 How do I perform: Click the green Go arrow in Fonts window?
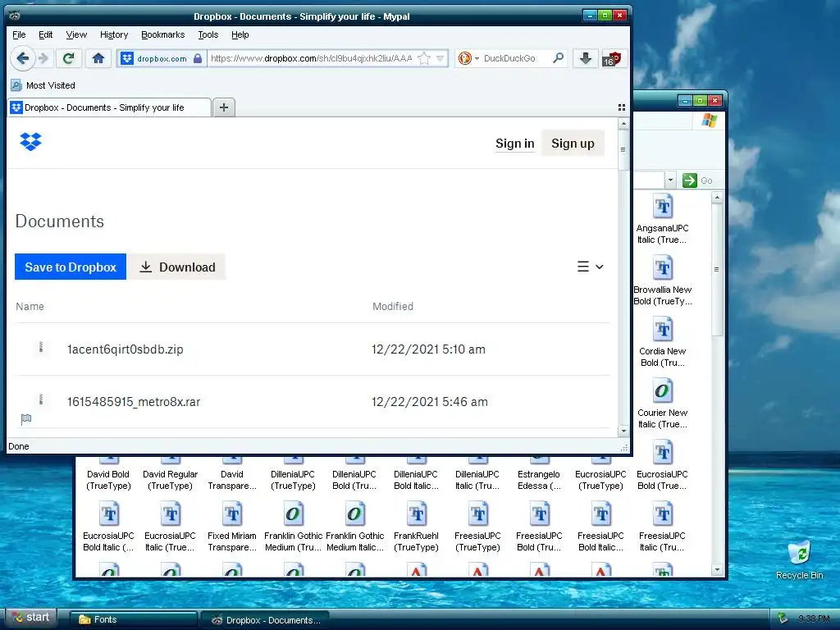(689, 180)
